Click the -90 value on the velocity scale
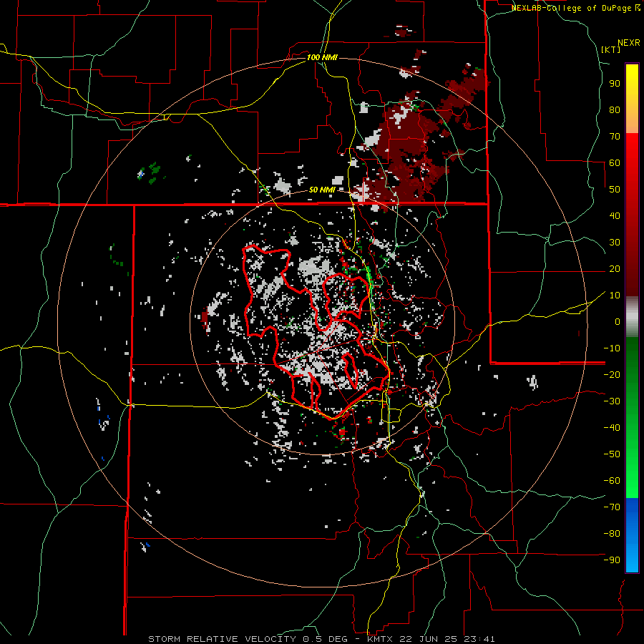644x644 pixels. [612, 560]
